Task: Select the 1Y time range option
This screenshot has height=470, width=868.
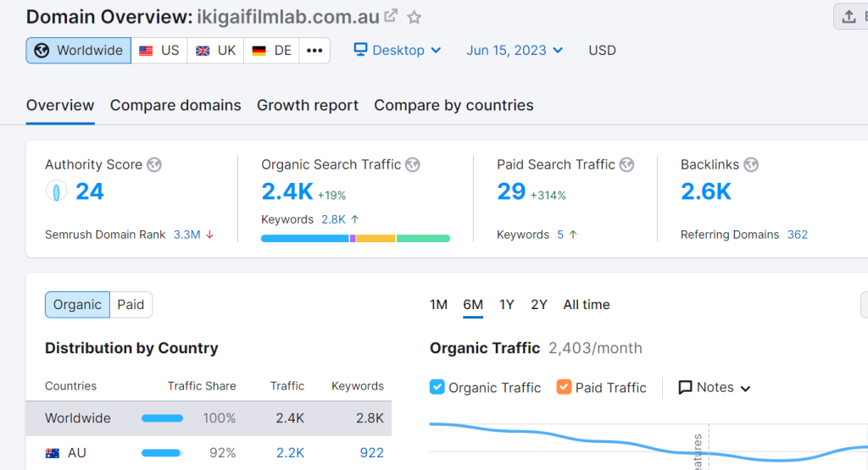Action: [507, 305]
